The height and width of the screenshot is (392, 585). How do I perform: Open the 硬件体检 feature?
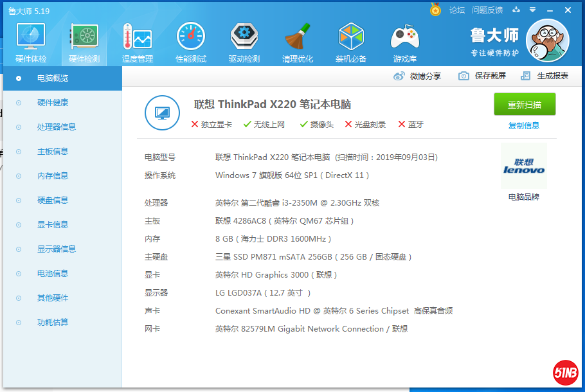point(30,40)
